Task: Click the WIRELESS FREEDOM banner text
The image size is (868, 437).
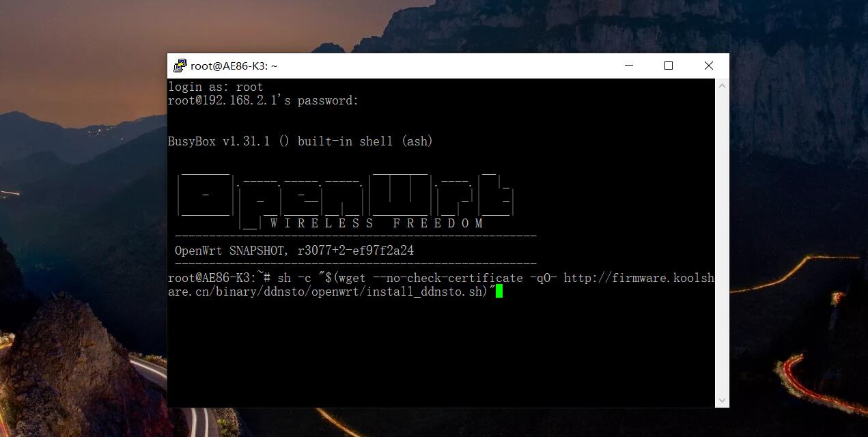Action: [x=376, y=223]
